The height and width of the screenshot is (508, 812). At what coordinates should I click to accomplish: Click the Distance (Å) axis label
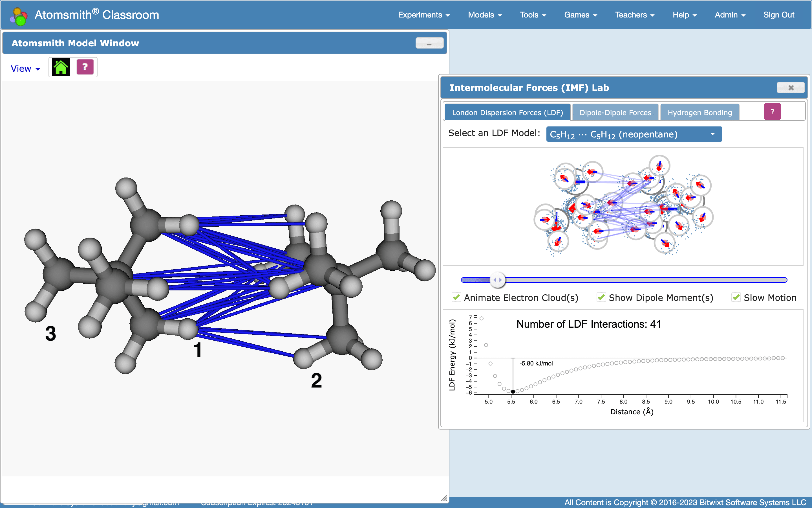click(632, 411)
